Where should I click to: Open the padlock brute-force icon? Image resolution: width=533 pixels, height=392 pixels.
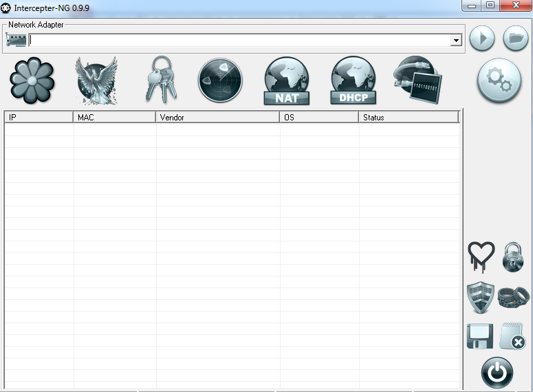pos(513,257)
